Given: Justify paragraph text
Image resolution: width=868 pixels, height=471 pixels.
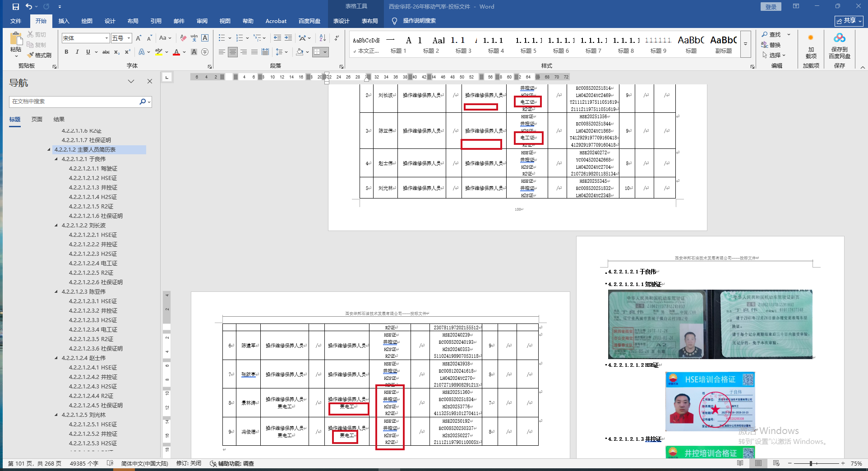Looking at the screenshot, I should point(254,52).
